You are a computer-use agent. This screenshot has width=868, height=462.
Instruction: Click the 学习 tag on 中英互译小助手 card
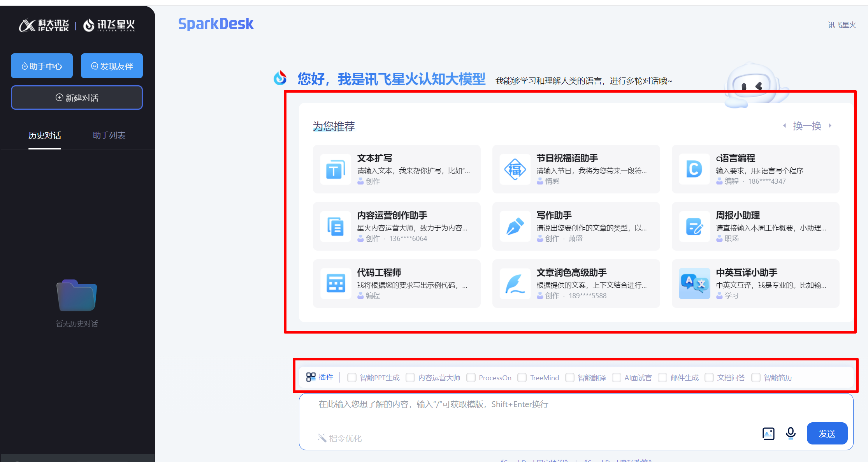tap(732, 295)
